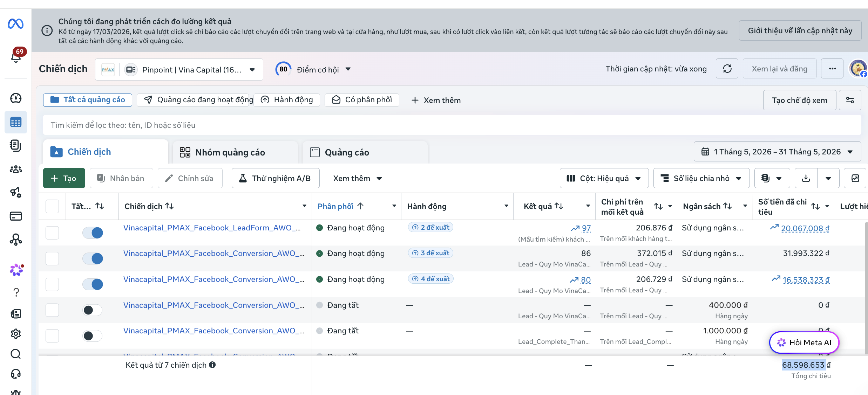868x395 pixels.
Task: Open the charts view icon in toolbar
Action: (855, 178)
